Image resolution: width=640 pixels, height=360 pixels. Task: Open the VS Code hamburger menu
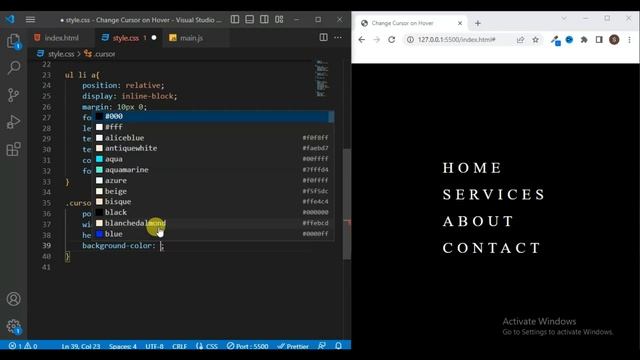(x=30, y=20)
